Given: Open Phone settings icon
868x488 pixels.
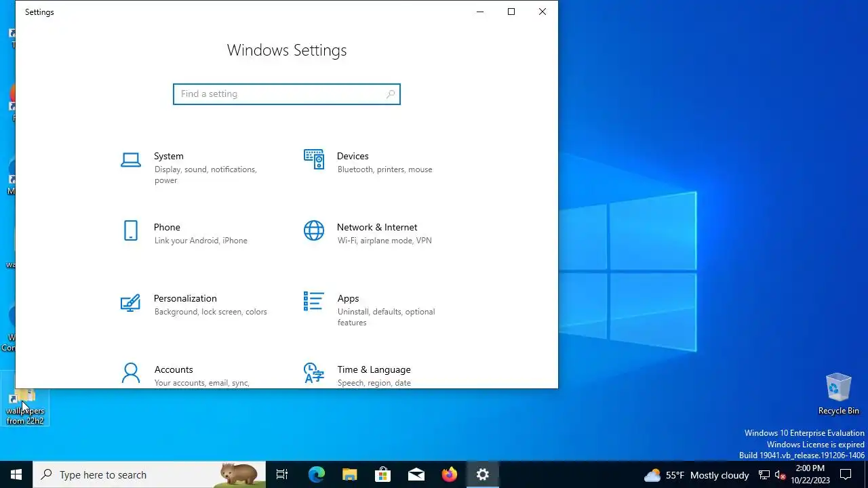Looking at the screenshot, I should [131, 231].
